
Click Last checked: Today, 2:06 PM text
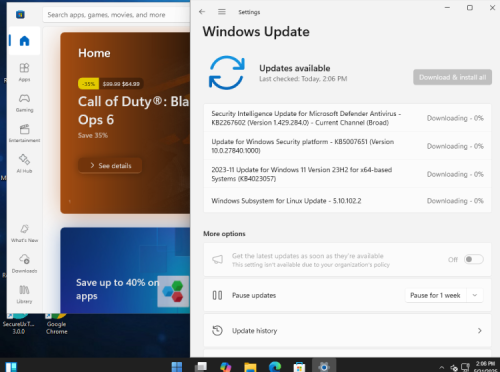tap(303, 79)
